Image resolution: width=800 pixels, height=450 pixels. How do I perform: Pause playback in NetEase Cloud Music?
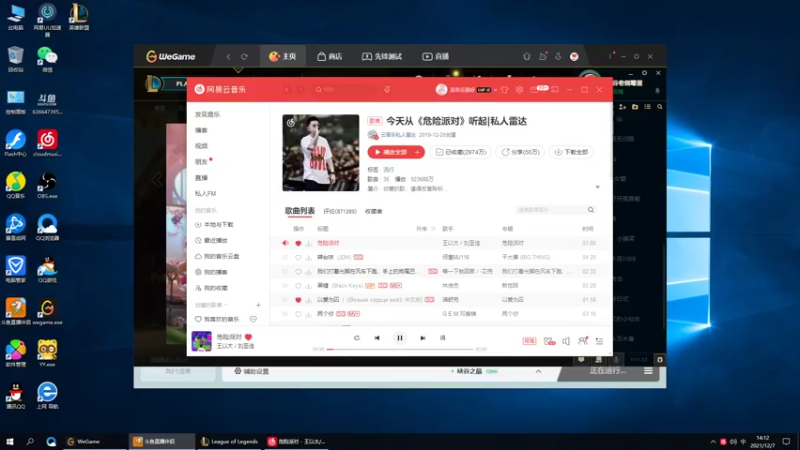tap(400, 338)
